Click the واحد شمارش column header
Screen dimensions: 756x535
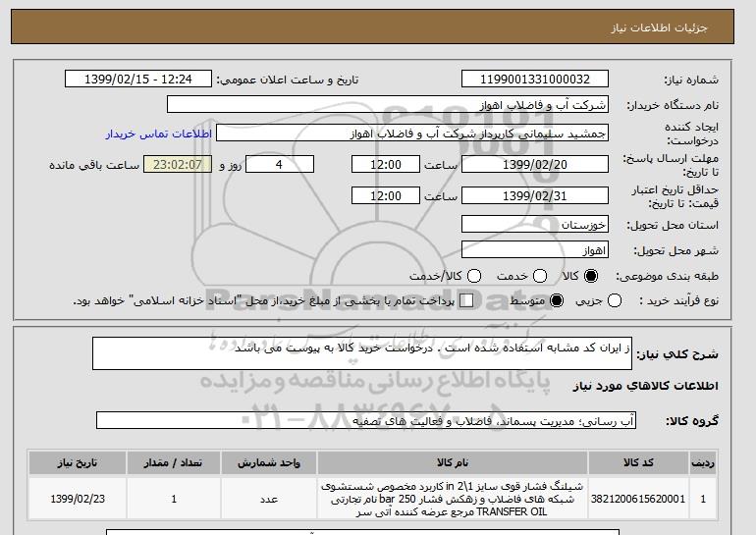269,463
